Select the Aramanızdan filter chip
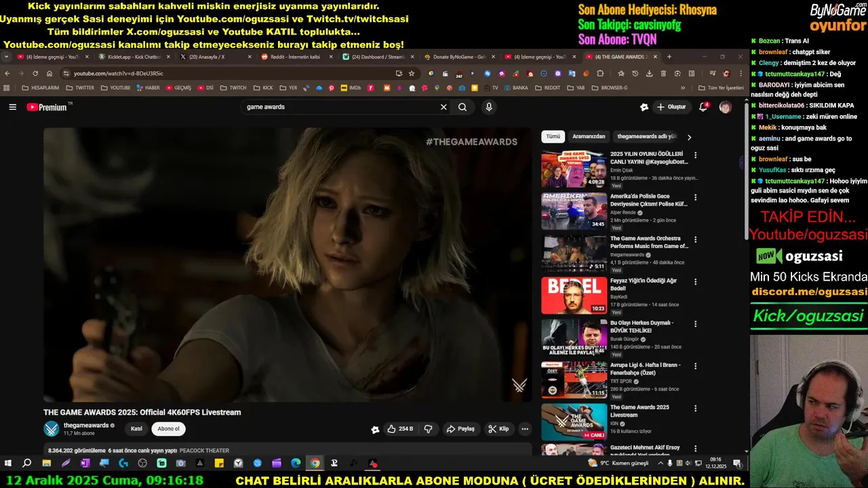 click(589, 136)
